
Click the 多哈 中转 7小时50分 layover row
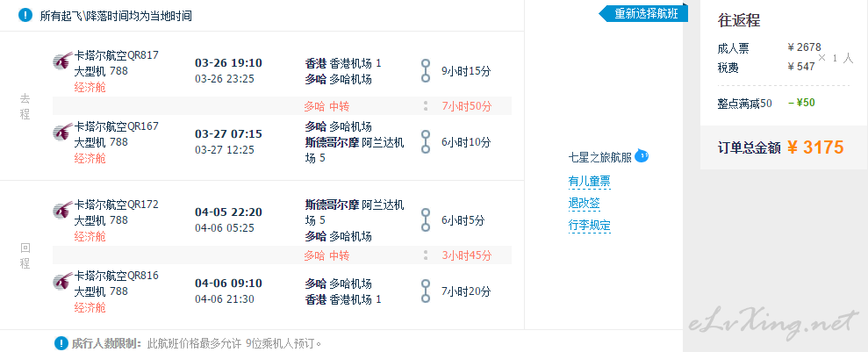click(x=283, y=105)
